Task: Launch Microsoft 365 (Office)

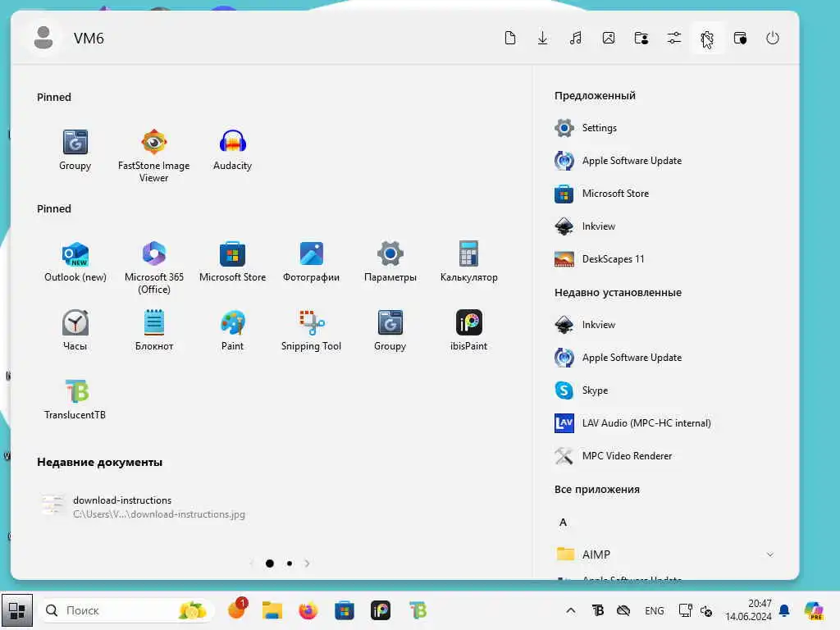Action: [x=153, y=267]
